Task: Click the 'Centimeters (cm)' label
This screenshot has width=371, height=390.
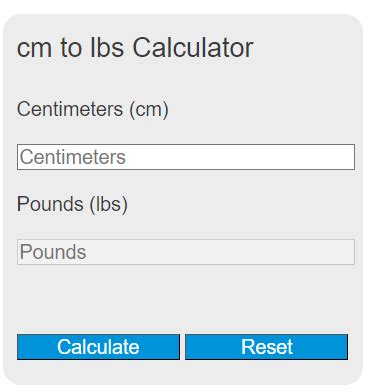Action: (x=93, y=109)
